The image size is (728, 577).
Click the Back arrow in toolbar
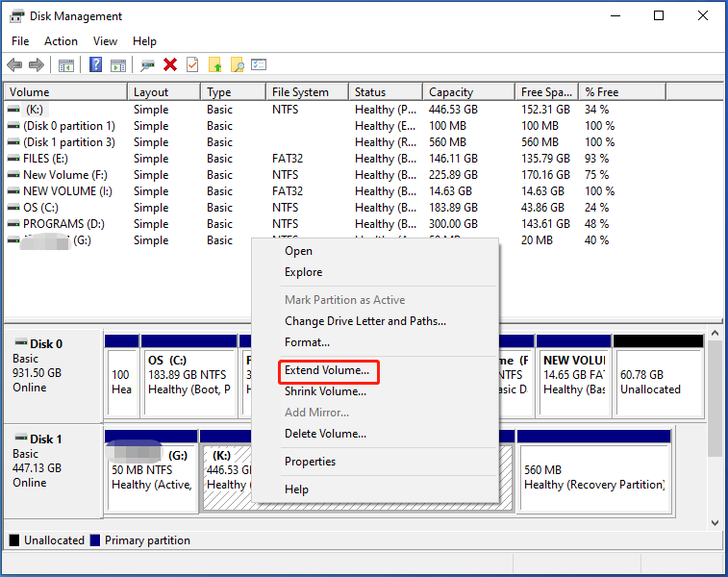coord(14,65)
